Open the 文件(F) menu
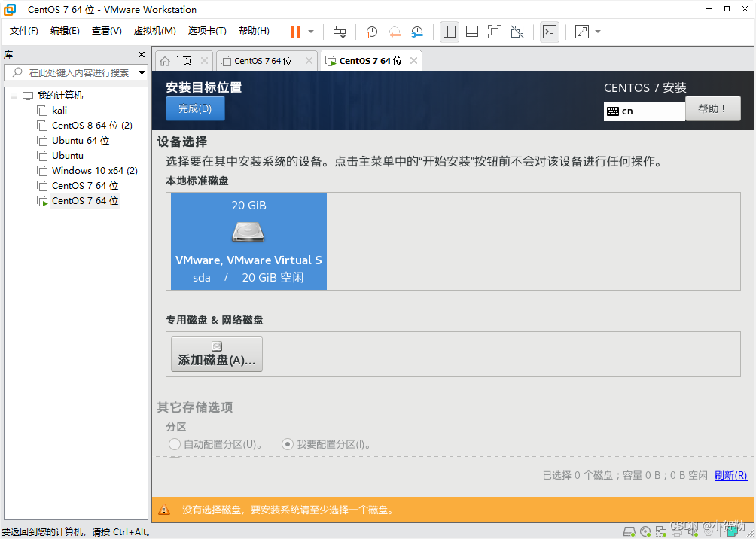Image resolution: width=756 pixels, height=539 pixels. coord(24,31)
